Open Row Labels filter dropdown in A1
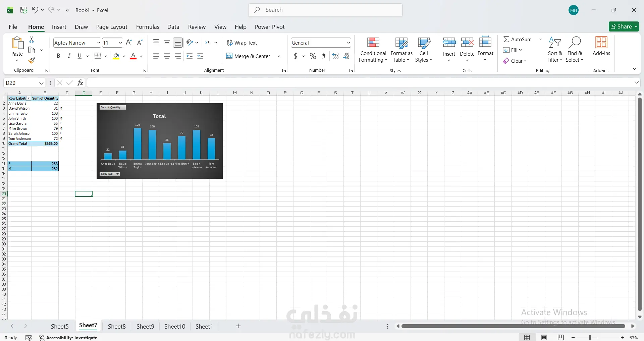Image resolution: width=644 pixels, height=341 pixels. tap(29, 98)
